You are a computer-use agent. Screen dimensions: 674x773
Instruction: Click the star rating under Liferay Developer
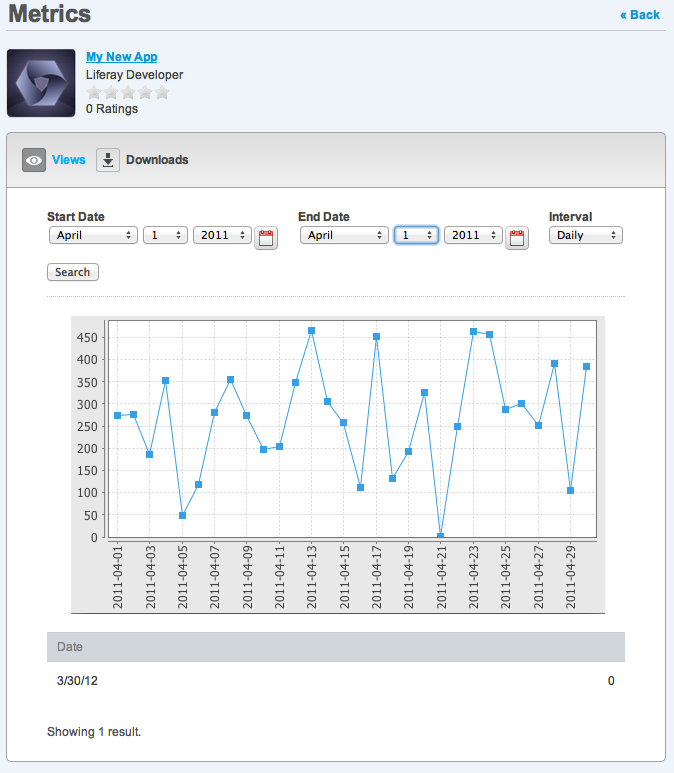pos(128,92)
